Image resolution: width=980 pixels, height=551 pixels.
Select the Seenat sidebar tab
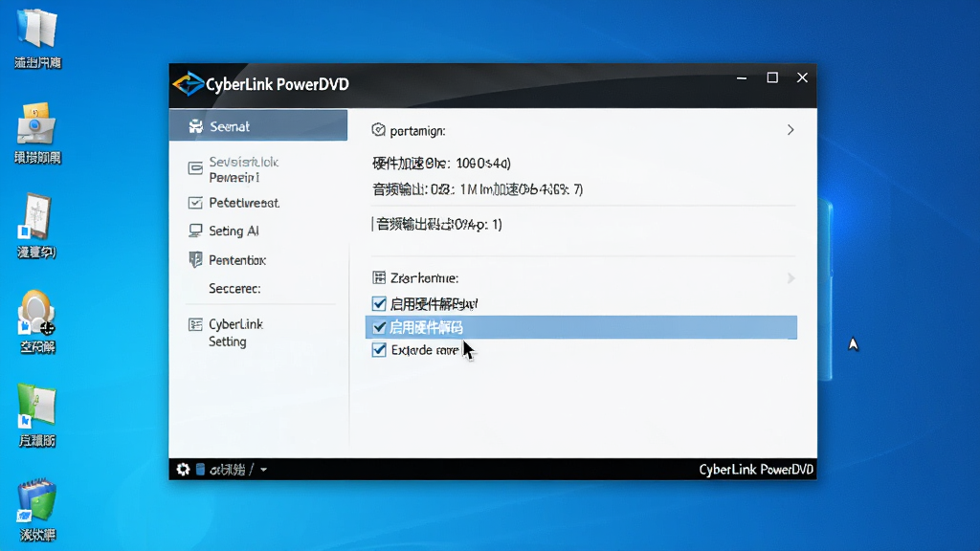pyautogui.click(x=258, y=125)
